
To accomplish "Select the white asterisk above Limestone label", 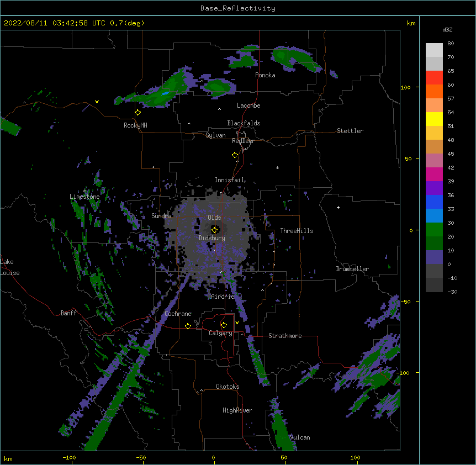I will tap(85, 191).
